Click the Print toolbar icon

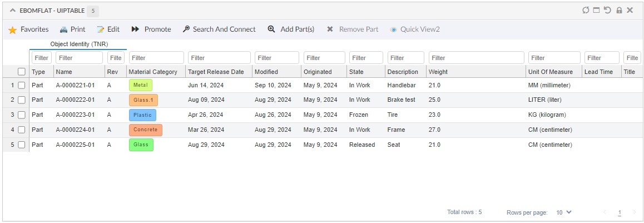[64, 29]
